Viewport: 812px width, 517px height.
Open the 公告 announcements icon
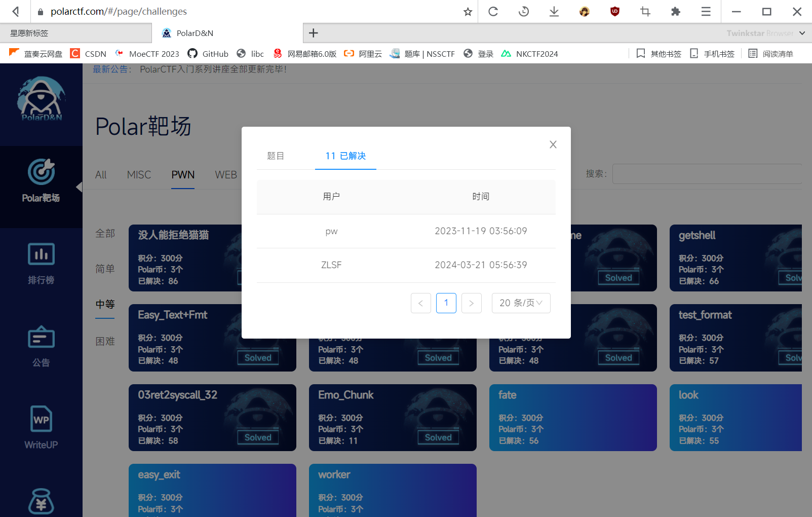click(41, 338)
